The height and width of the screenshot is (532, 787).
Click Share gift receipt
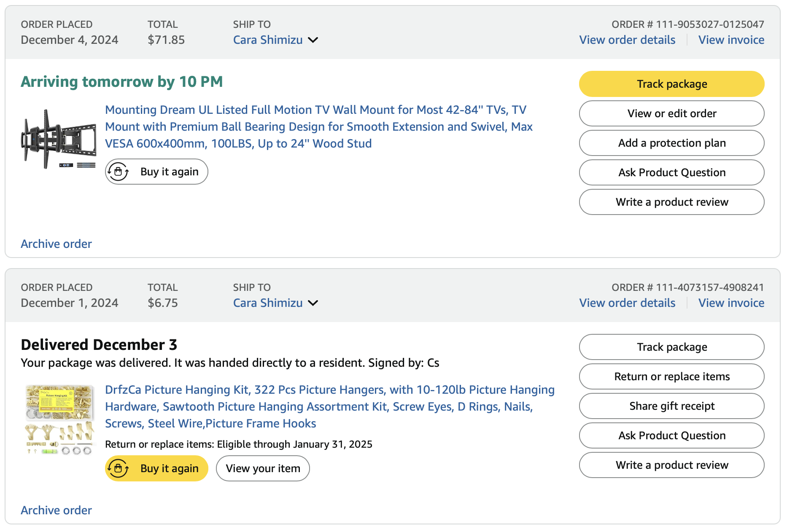(671, 406)
